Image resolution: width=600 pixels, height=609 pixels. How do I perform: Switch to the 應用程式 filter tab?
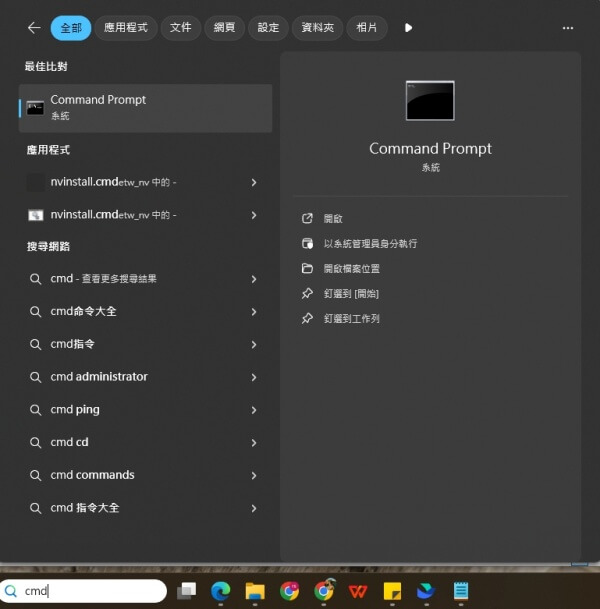click(126, 28)
